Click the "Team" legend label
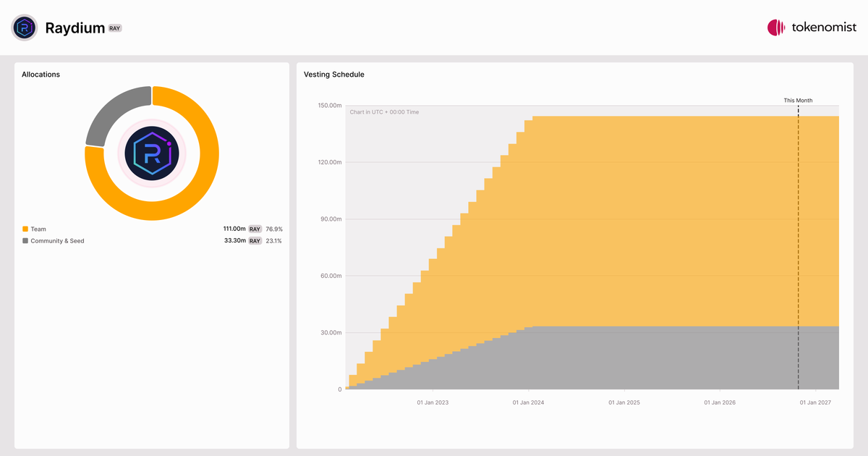868x456 pixels. [x=38, y=229]
